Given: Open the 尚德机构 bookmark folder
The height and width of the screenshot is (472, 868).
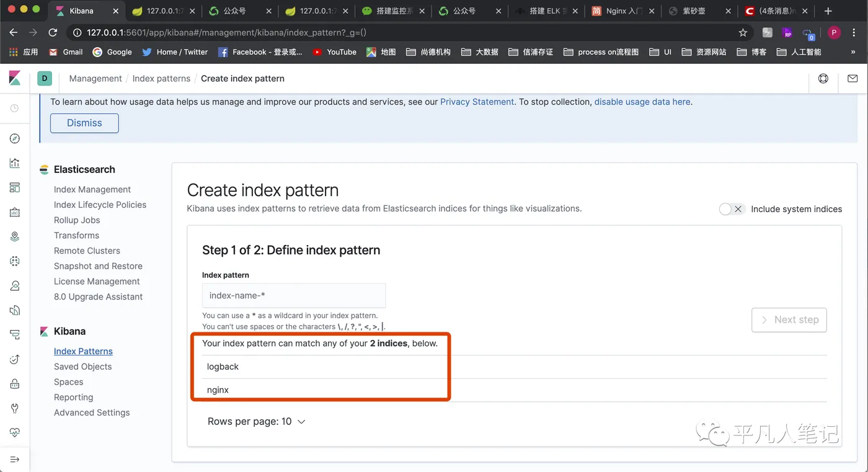Looking at the screenshot, I should point(428,52).
